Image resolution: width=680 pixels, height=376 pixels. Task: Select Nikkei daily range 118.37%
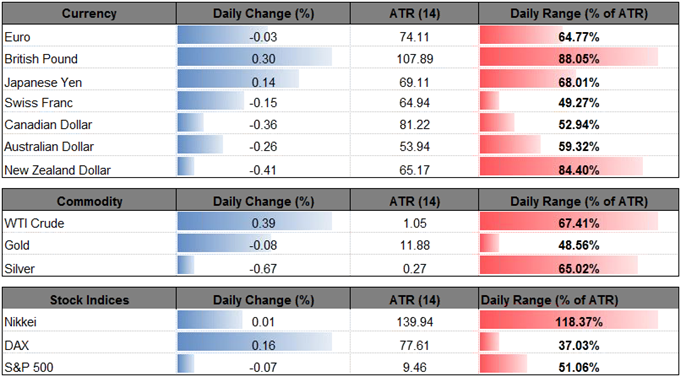pos(579,323)
